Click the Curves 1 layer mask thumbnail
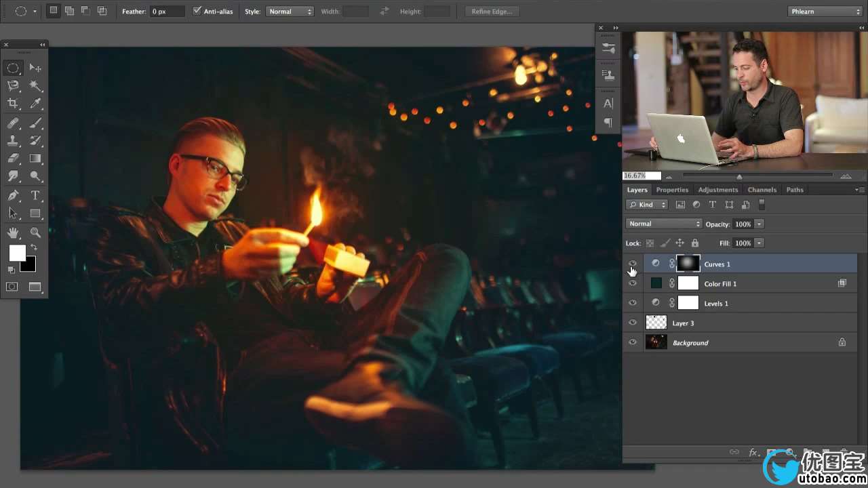 [688, 264]
